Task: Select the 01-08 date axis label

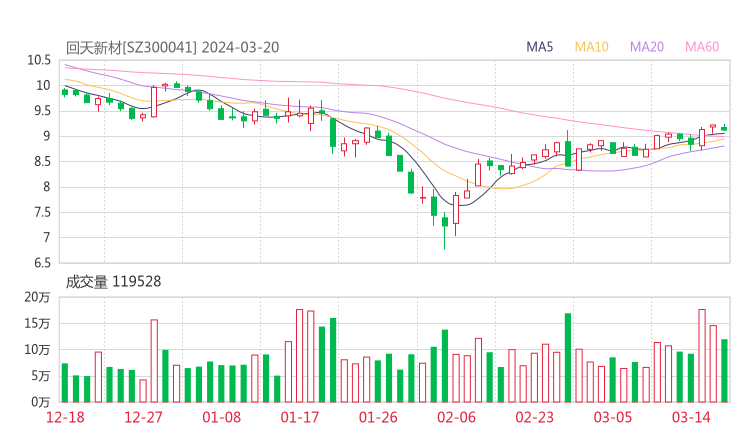Action: (x=222, y=417)
